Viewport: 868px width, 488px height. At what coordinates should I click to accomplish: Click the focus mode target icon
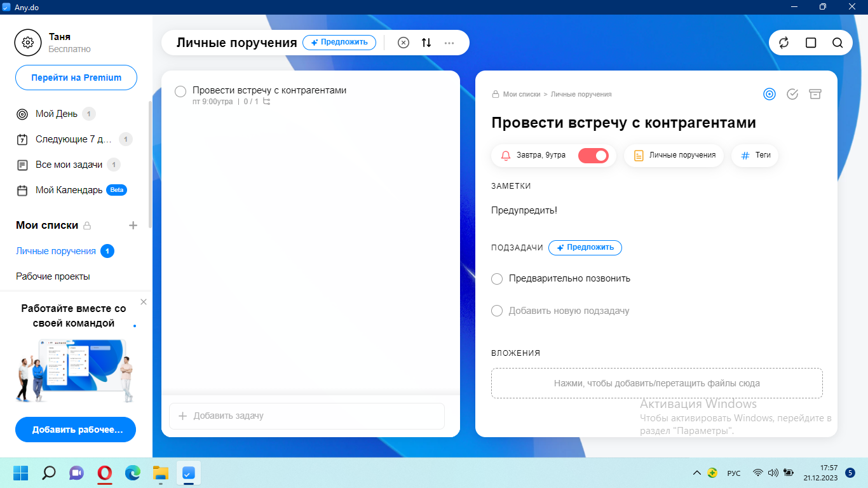770,93
